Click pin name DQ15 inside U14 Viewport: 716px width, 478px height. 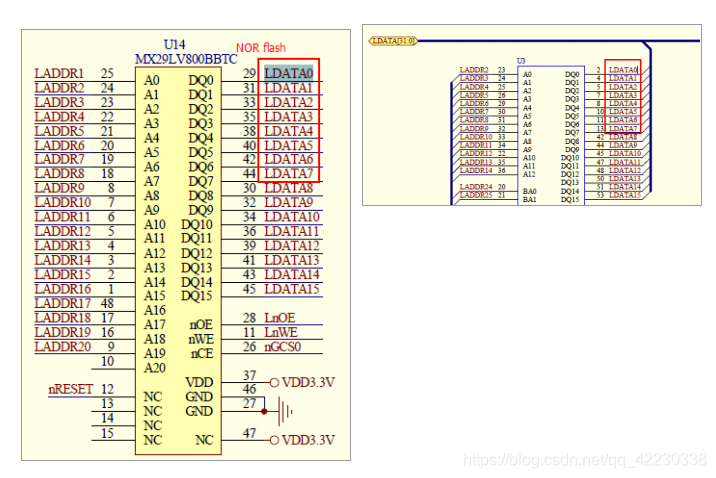[197, 296]
